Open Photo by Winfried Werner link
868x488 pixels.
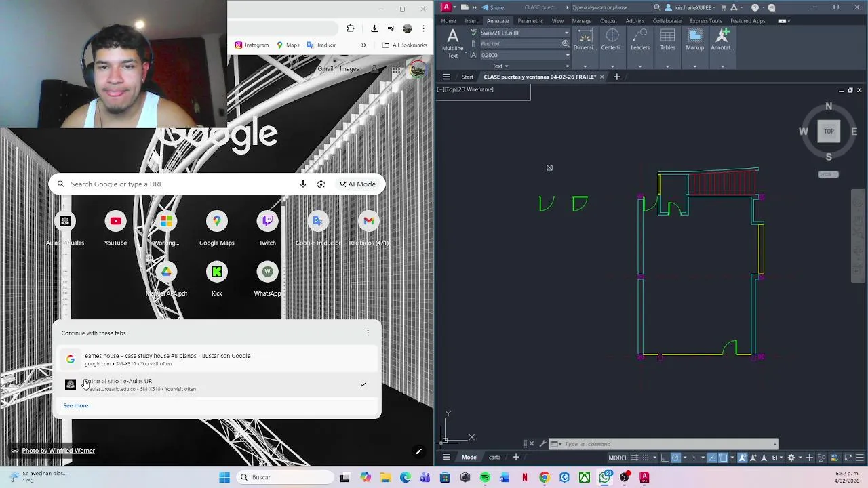(58, 451)
